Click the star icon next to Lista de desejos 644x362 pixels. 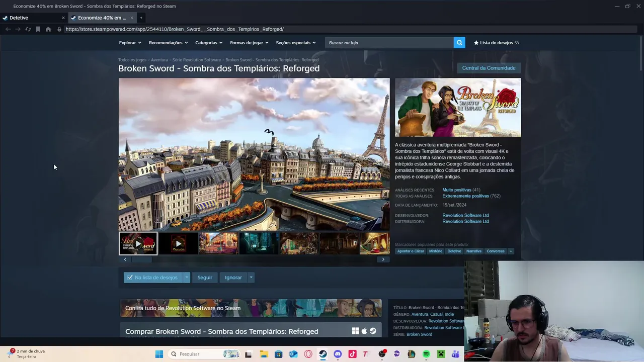point(476,43)
